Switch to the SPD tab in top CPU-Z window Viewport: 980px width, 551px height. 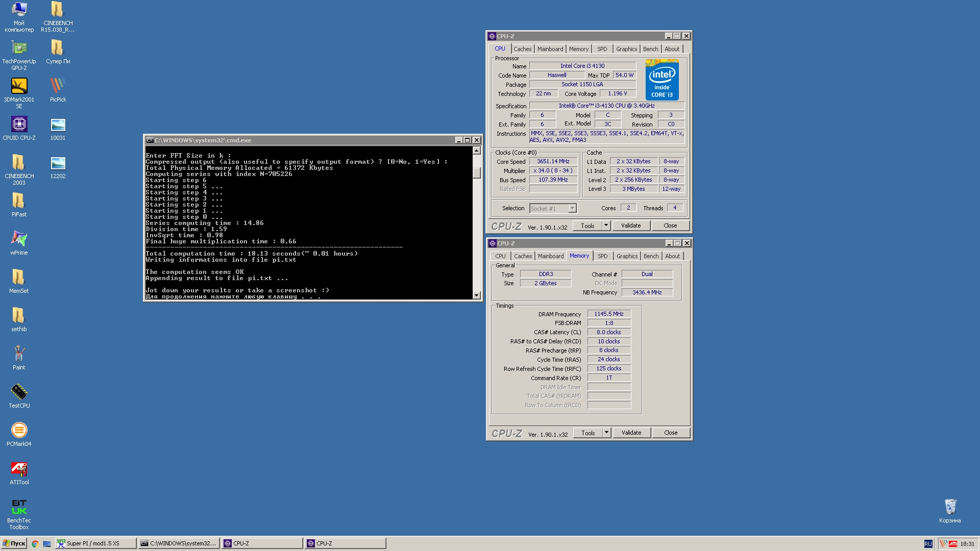[602, 49]
